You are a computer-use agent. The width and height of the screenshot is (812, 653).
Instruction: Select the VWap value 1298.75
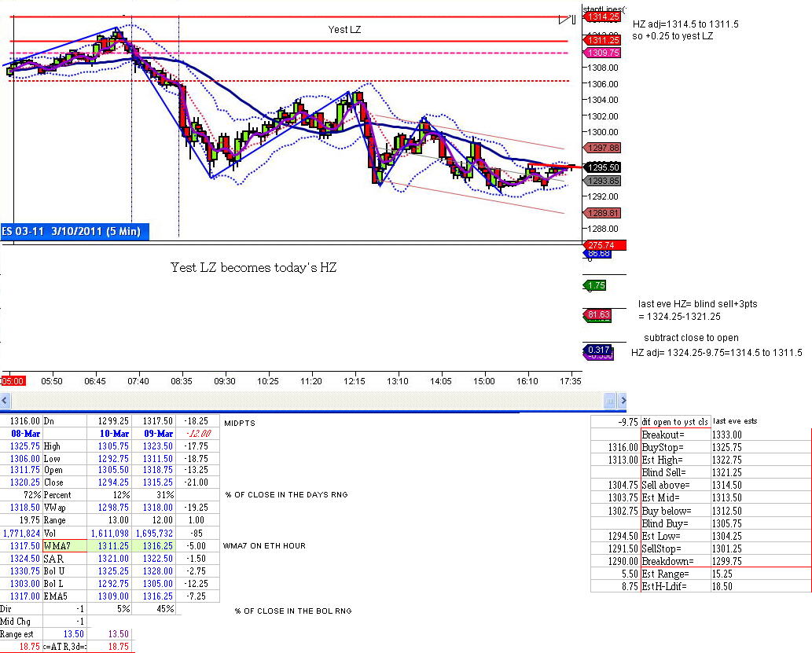click(109, 508)
